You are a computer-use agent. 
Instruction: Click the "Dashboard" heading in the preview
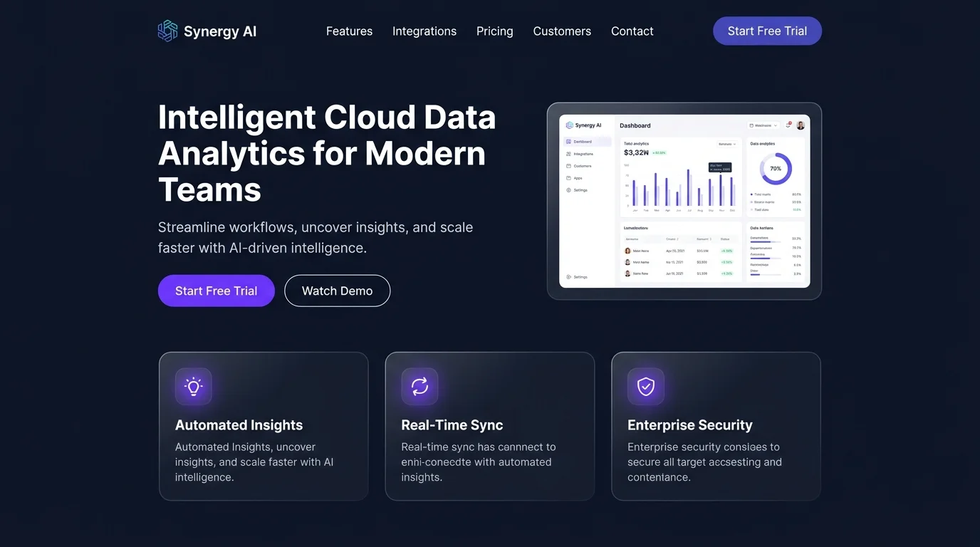pos(635,125)
